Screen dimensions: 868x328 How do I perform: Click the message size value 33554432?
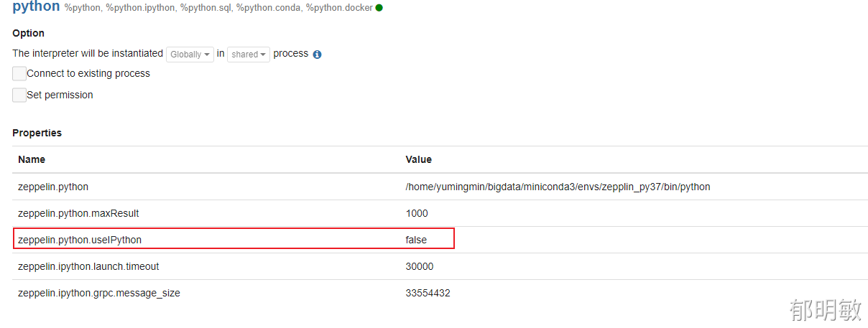(x=428, y=293)
